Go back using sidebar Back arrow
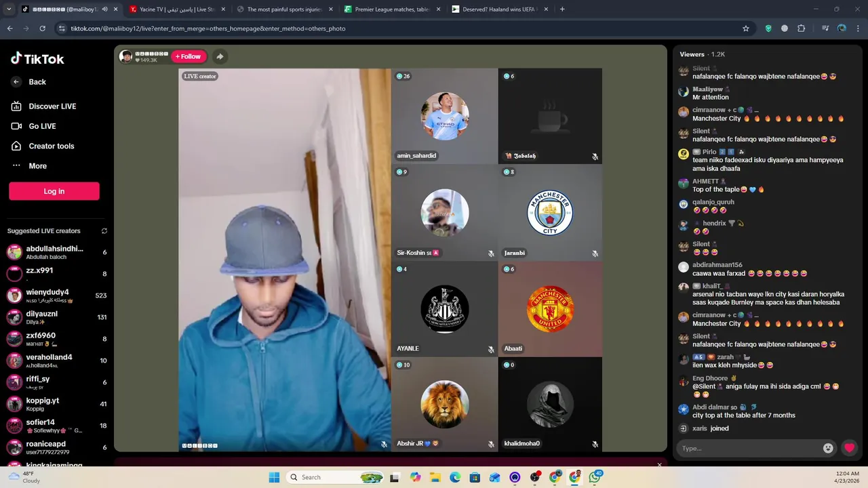The image size is (868, 488). [16, 82]
